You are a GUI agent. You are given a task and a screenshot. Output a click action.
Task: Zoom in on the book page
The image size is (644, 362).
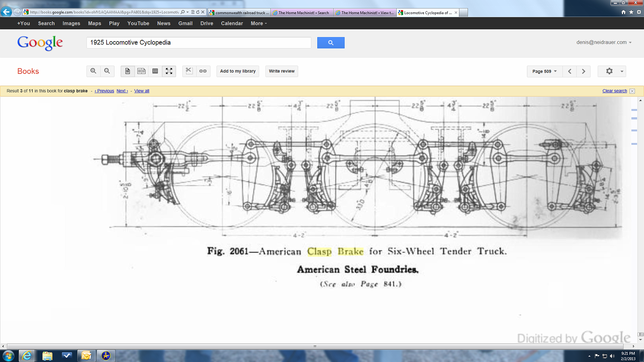[93, 71]
